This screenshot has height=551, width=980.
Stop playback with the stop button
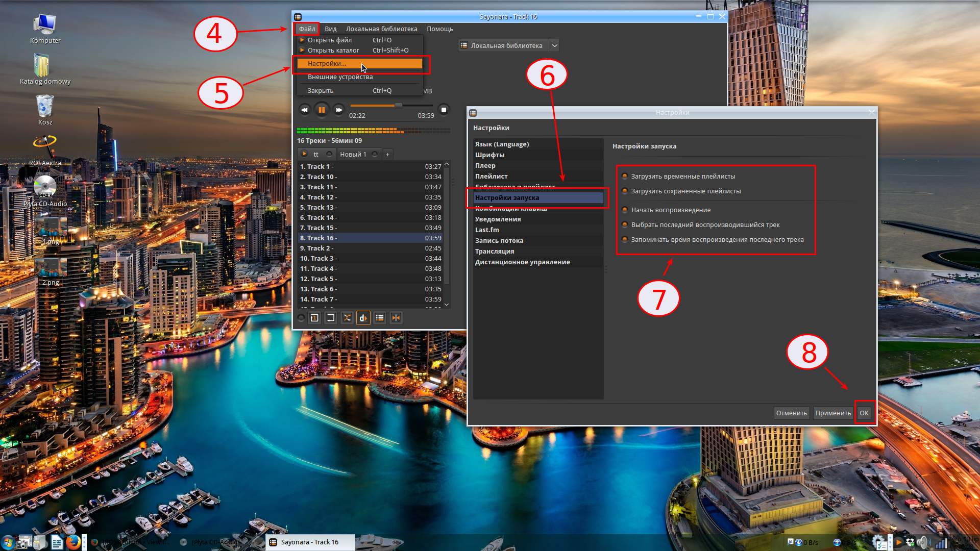[444, 110]
